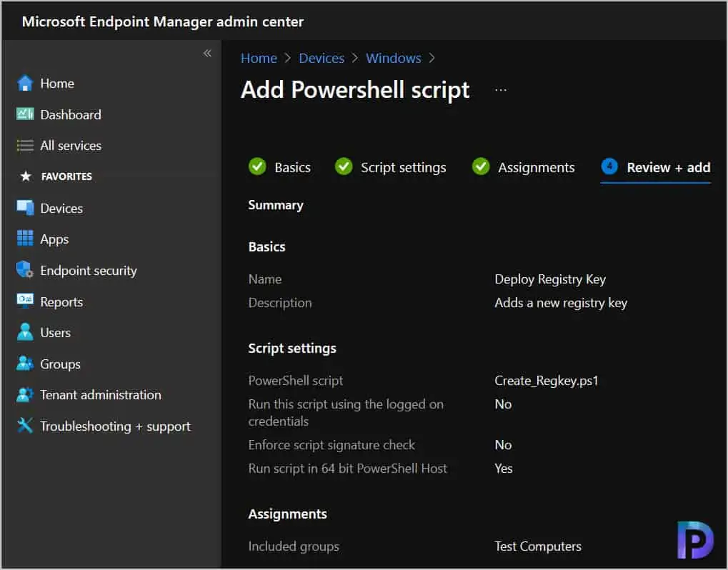Open the ellipsis menu beside the page title
Viewport: 728px width, 570px height.
tap(501, 90)
